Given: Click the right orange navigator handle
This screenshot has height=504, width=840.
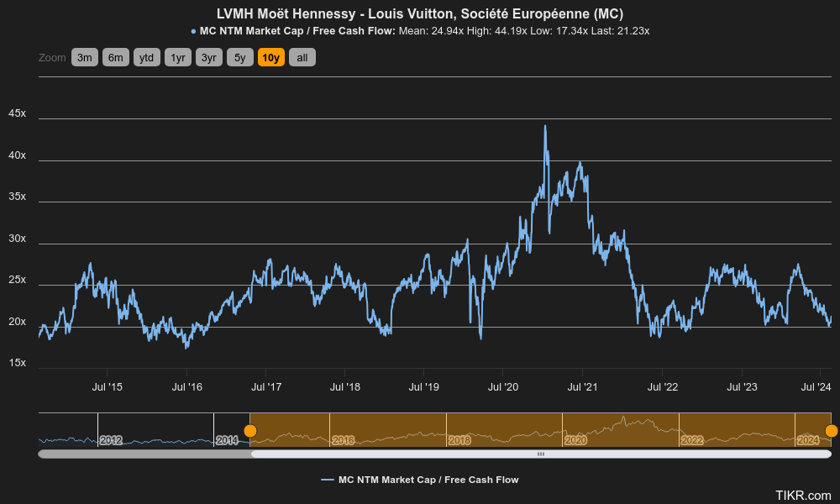Looking at the screenshot, I should pos(830,429).
